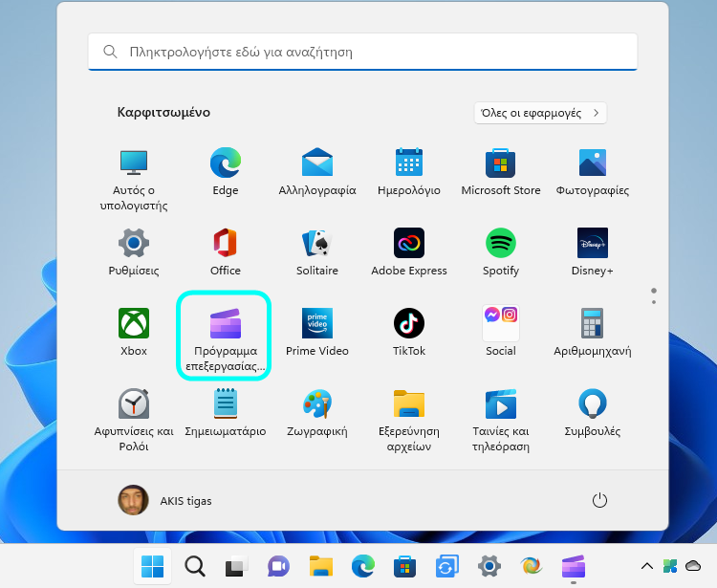Viewport: 717px width, 588px height.
Task: Open the Αριθμομηχανή calculator
Action: [x=592, y=333]
